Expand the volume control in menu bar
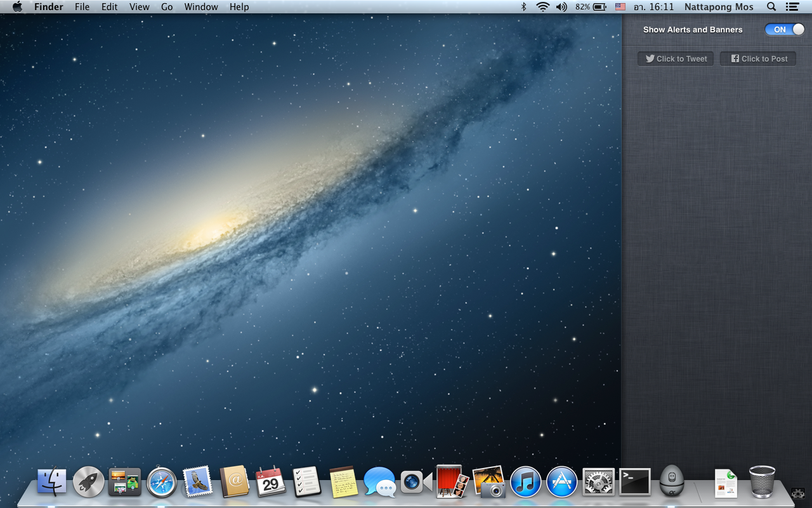 point(561,7)
